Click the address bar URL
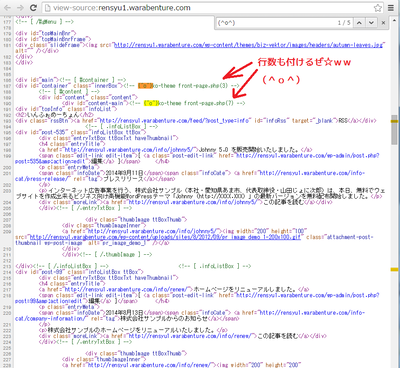 (x=122, y=8)
